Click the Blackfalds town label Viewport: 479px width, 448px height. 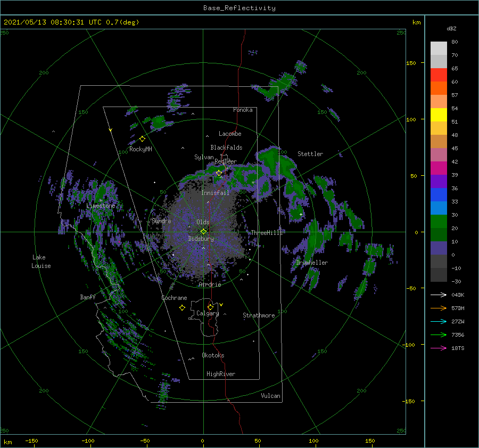pos(226,148)
